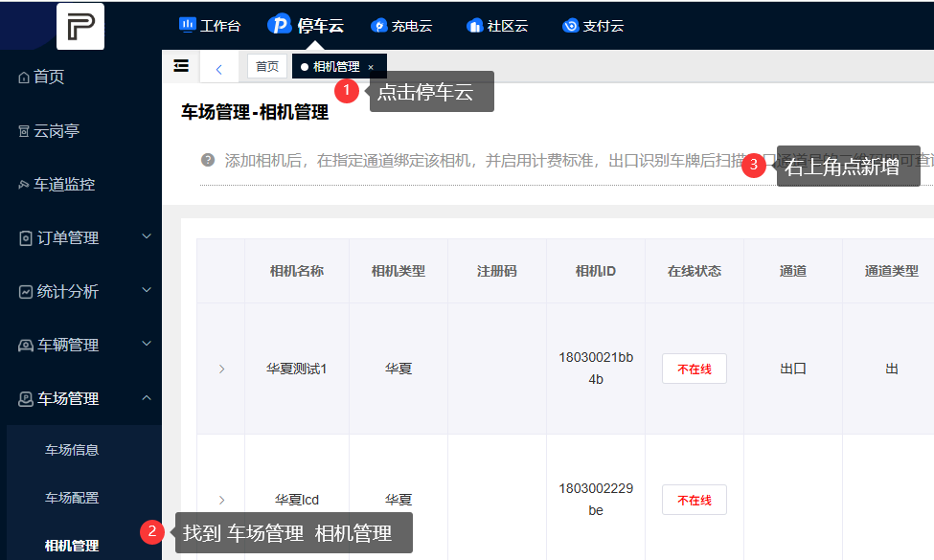Click 华夏 type cell in 华夏lcd row
This screenshot has height=560, width=934.
[399, 500]
